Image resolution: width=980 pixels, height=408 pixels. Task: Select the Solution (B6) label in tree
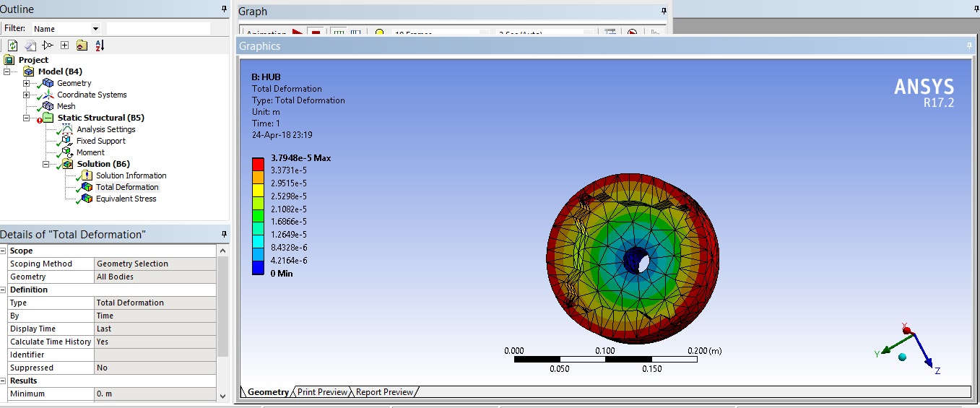point(103,164)
